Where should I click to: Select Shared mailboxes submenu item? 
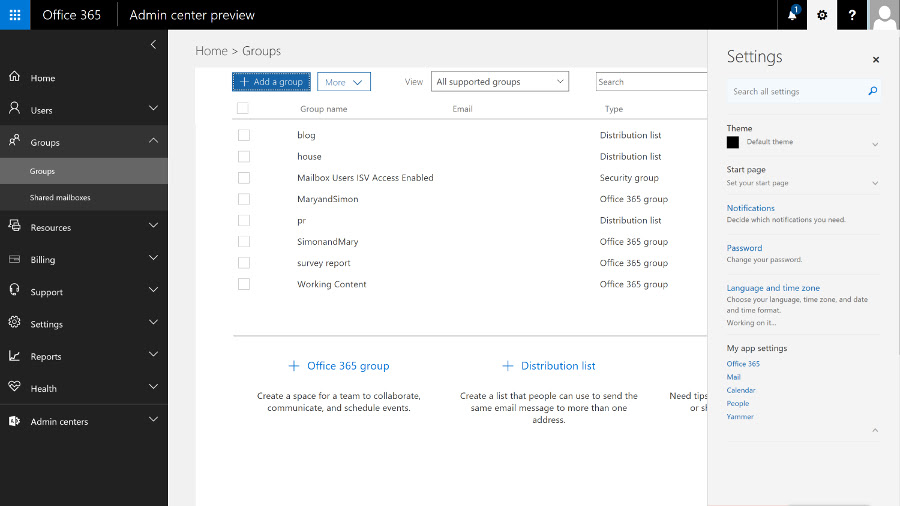pos(84,197)
